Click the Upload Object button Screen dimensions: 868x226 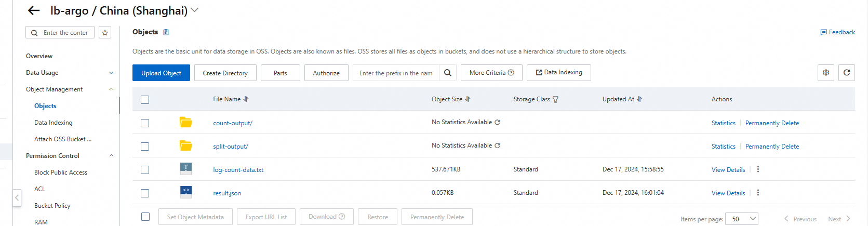coord(161,73)
